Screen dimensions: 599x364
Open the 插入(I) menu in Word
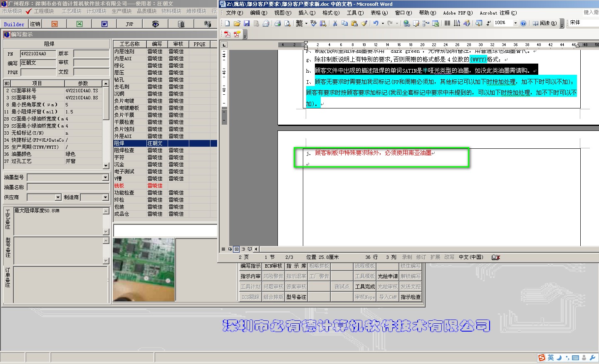(x=307, y=13)
